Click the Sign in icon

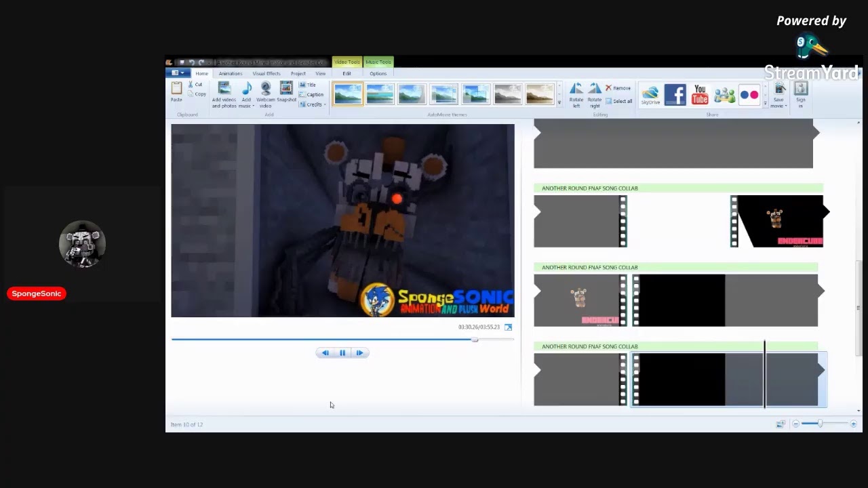click(801, 89)
